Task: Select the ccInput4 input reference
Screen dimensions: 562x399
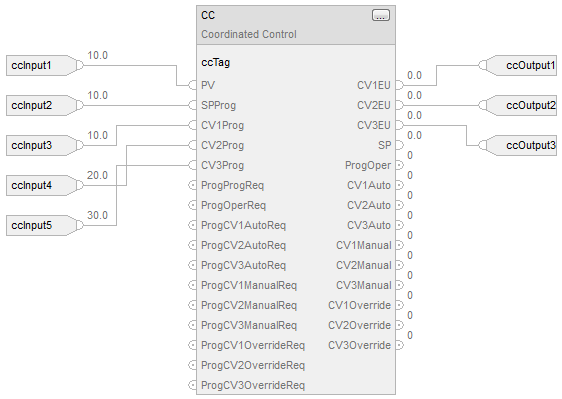Action: 44,185
